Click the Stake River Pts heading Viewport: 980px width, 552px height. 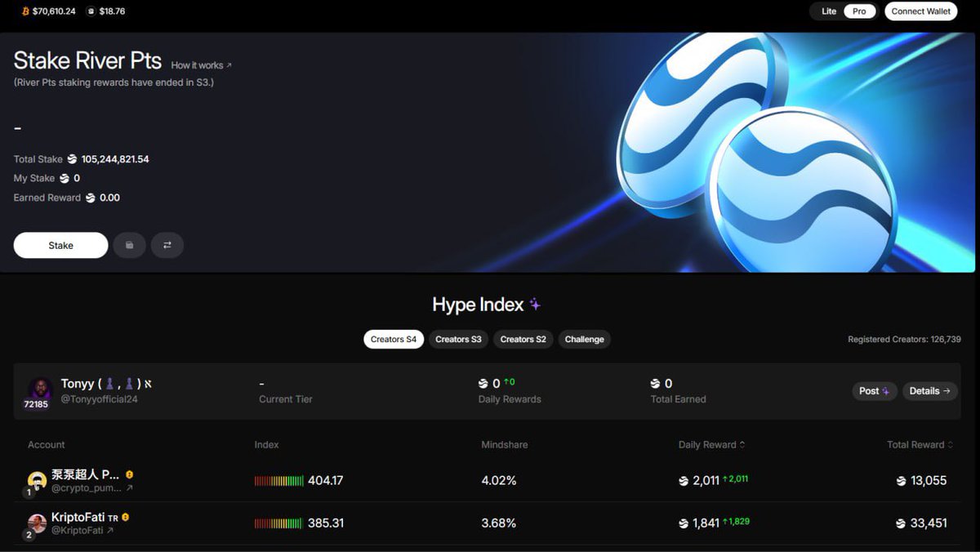click(88, 61)
